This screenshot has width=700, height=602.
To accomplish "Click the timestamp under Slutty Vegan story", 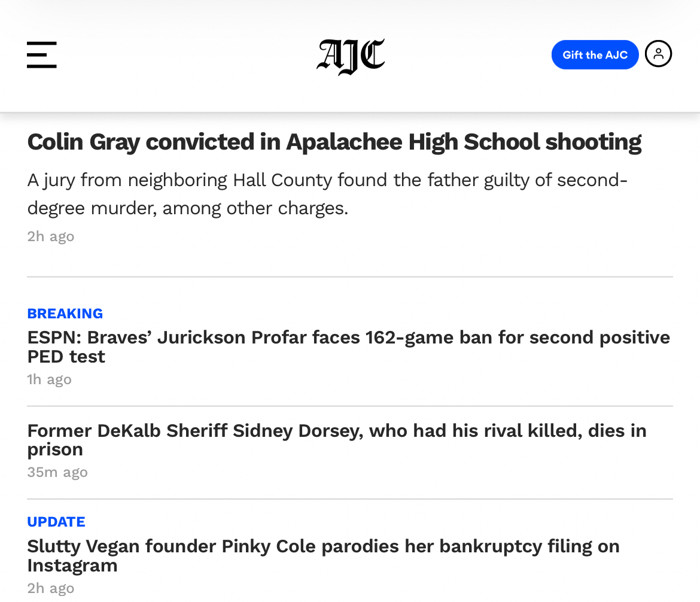I will [x=51, y=588].
